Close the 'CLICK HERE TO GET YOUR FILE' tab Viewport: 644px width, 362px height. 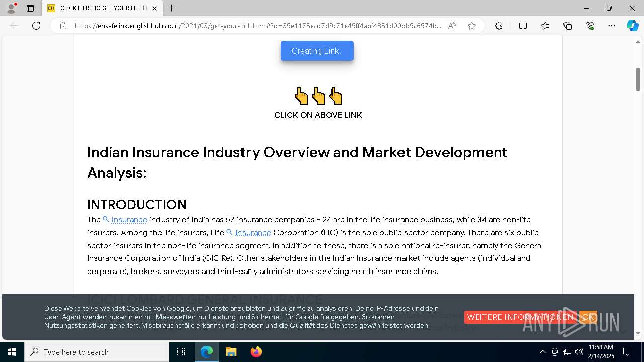click(x=154, y=8)
